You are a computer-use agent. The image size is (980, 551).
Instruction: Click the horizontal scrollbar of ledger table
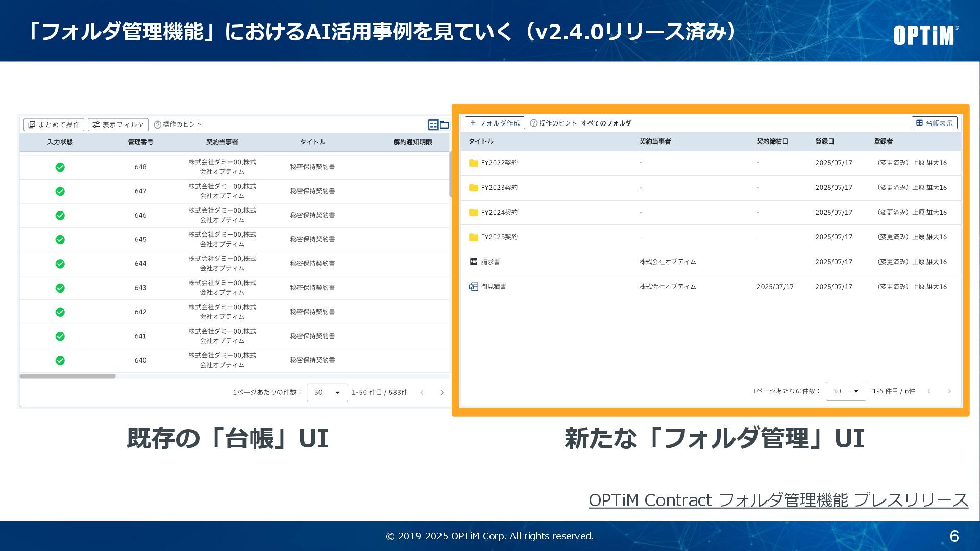(67, 376)
